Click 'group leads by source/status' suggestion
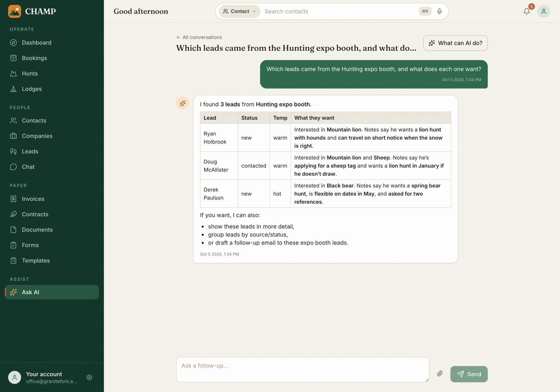The height and width of the screenshot is (392, 560). coord(248,234)
